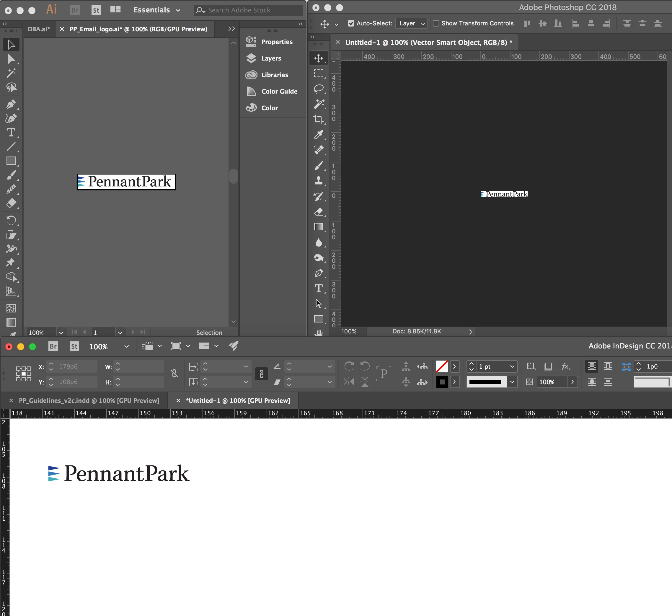
Task: Expand the 1 pt stroke weight dropdown
Action: click(x=512, y=366)
